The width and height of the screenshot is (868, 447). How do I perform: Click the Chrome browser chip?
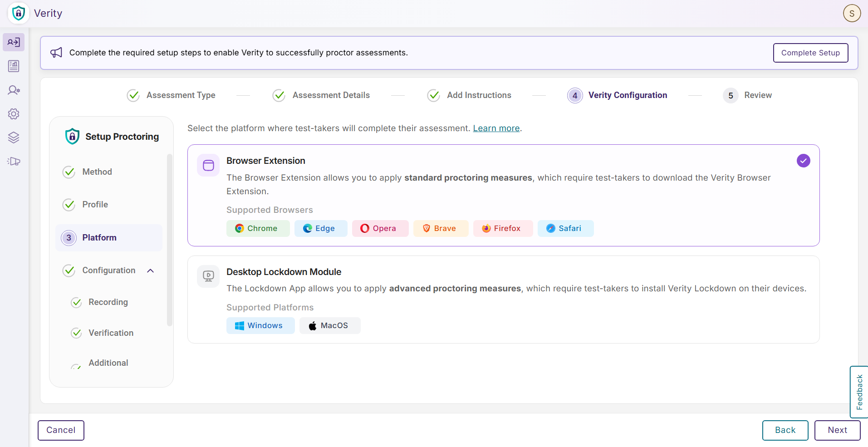[x=258, y=228]
